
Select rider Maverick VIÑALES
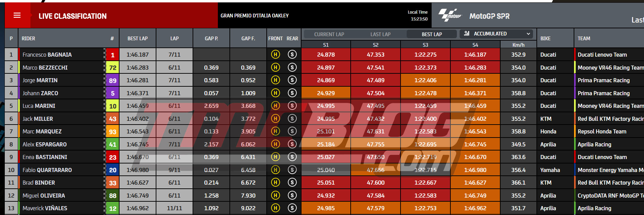point(45,208)
